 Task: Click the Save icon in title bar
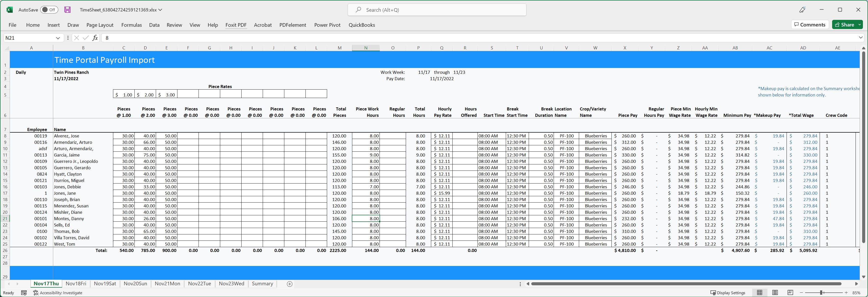pos(67,10)
